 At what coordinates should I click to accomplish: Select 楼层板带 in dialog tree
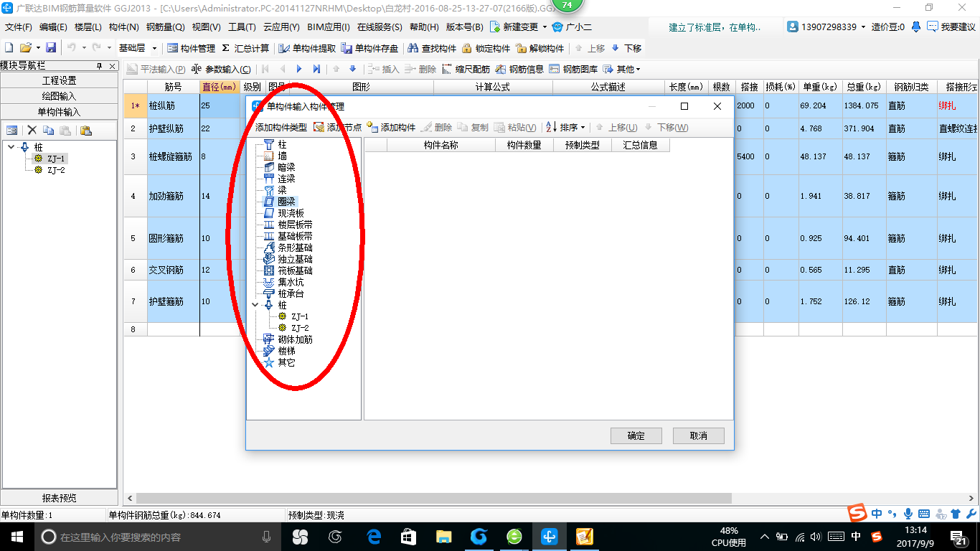295,225
